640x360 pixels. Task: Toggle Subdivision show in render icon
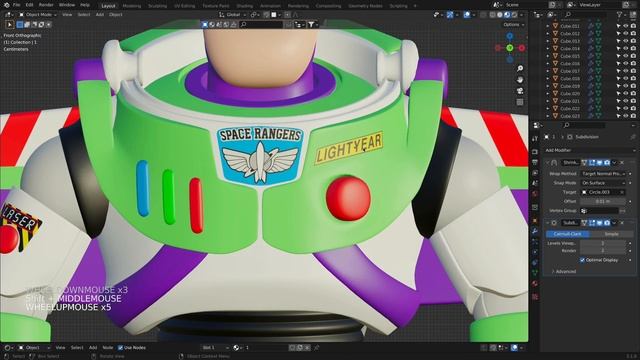pyautogui.click(x=607, y=223)
